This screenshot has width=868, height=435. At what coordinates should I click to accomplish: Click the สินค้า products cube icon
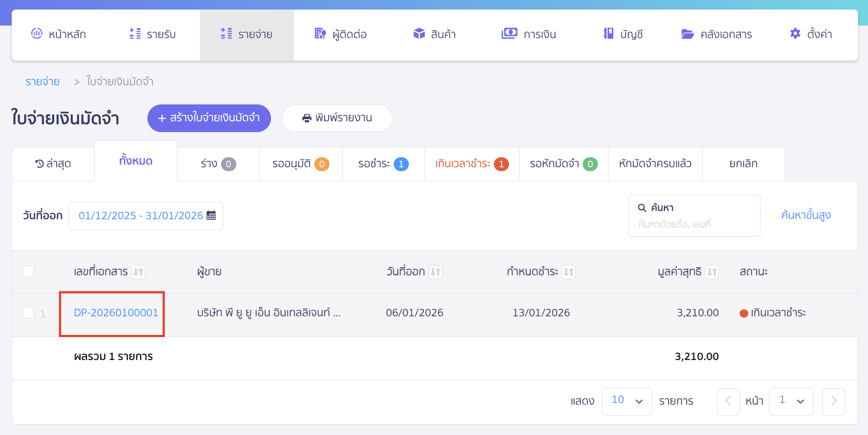click(419, 33)
